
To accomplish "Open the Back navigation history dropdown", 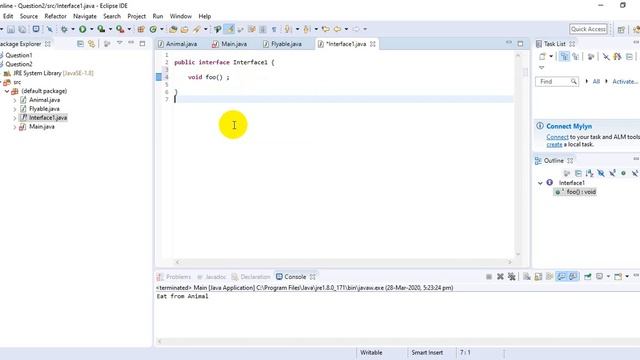I will point(346,29).
